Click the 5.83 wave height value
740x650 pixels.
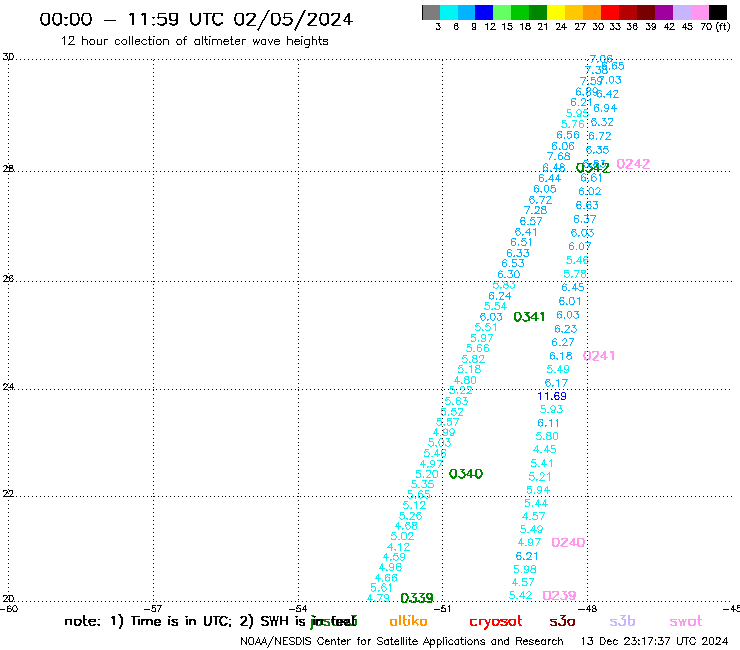(x=504, y=285)
